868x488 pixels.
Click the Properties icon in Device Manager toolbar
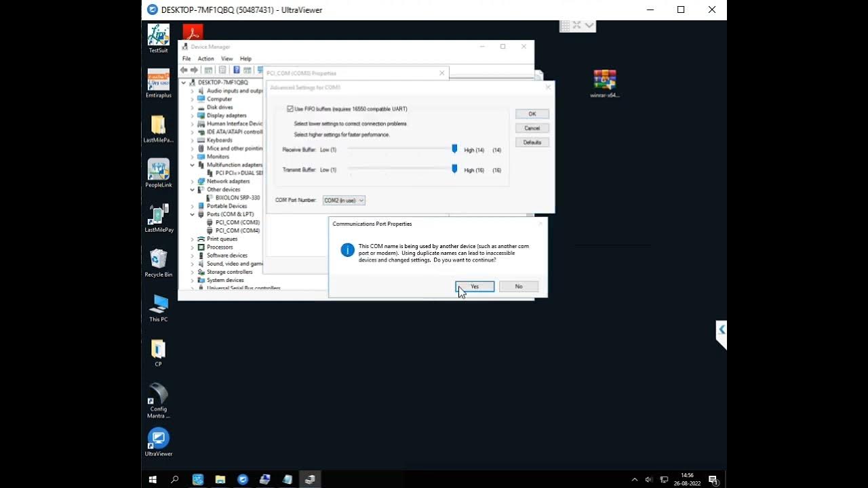(x=222, y=70)
